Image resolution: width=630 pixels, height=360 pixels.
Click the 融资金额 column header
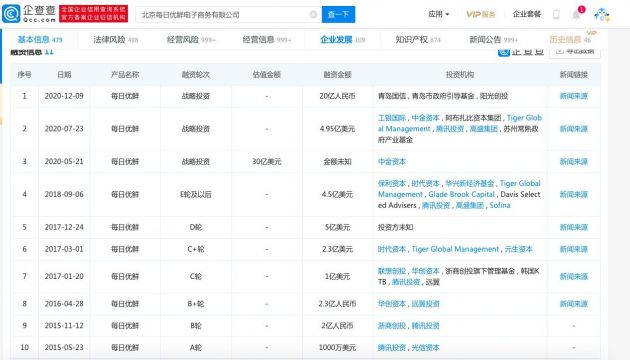[x=338, y=74]
